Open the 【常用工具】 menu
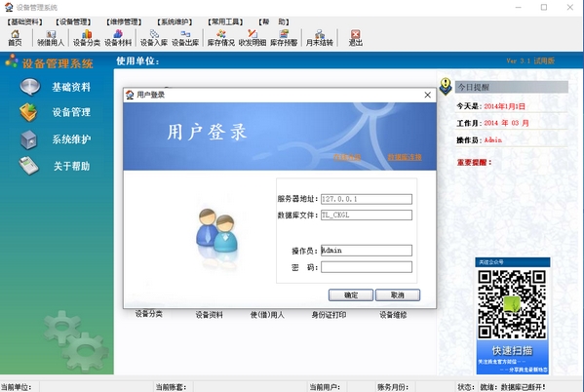The width and height of the screenshot is (584, 392). point(225,22)
